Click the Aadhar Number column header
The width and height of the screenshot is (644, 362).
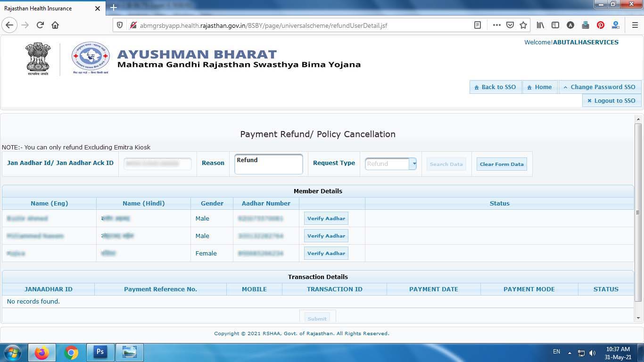tap(266, 203)
